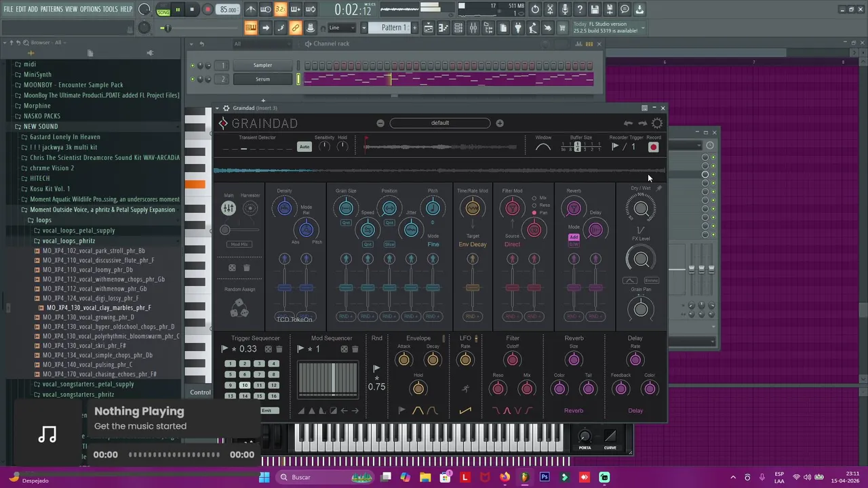This screenshot has width=868, height=488.
Task: Select the Reso radio option
Action: 534,205
